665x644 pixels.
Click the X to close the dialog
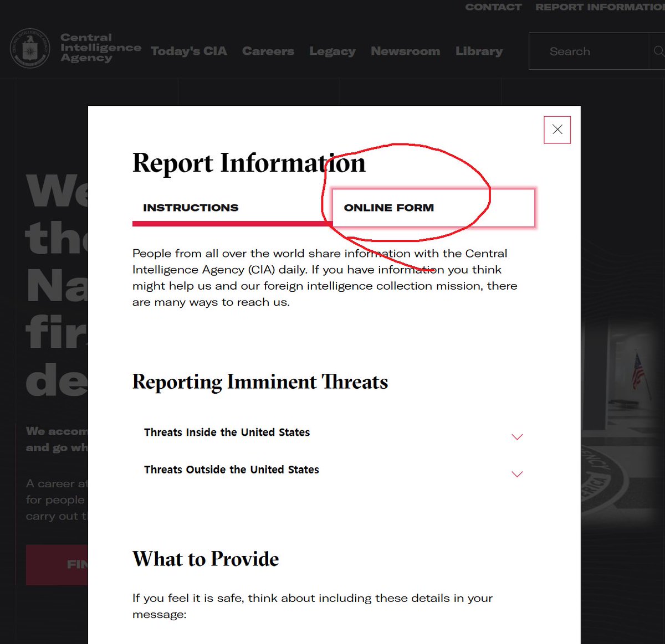(557, 130)
